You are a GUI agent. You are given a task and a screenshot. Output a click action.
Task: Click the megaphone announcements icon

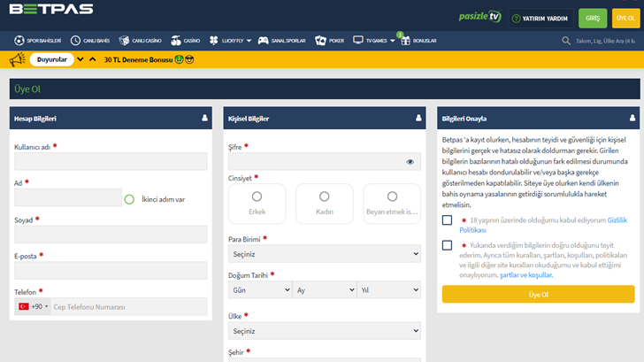[x=18, y=59]
